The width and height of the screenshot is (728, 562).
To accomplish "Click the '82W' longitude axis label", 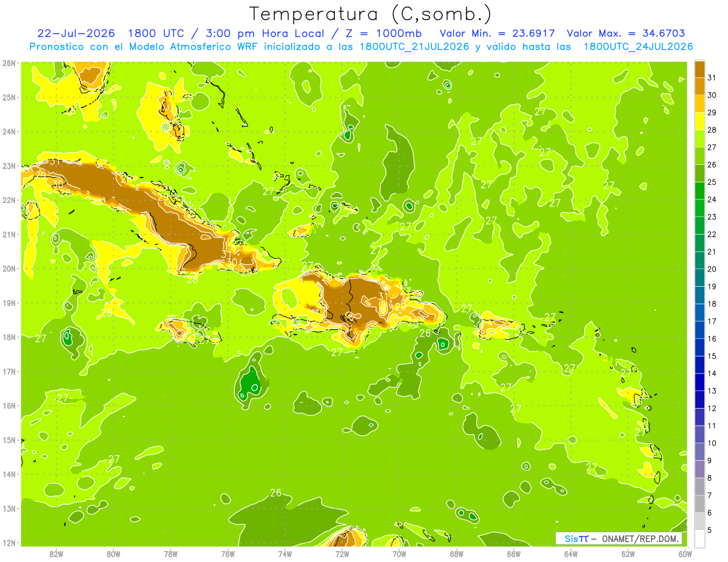I will pos(56,554).
